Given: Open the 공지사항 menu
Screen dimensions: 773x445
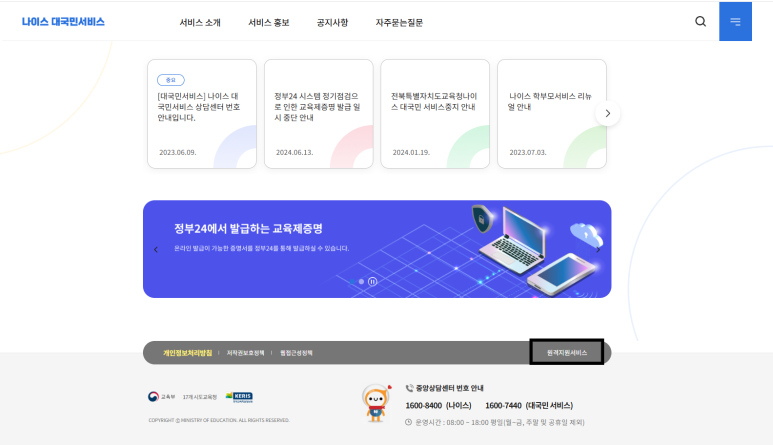Looking at the screenshot, I should pyautogui.click(x=332, y=23).
